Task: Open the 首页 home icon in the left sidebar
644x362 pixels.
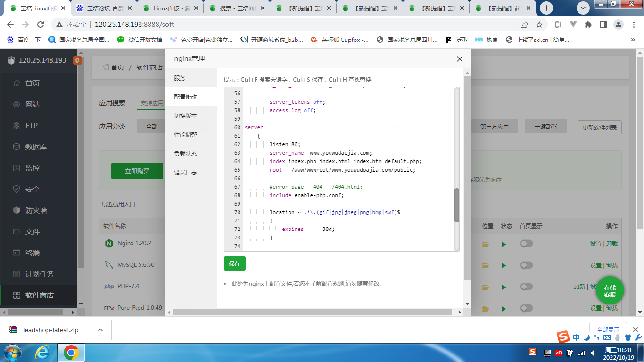Action: pos(17,83)
